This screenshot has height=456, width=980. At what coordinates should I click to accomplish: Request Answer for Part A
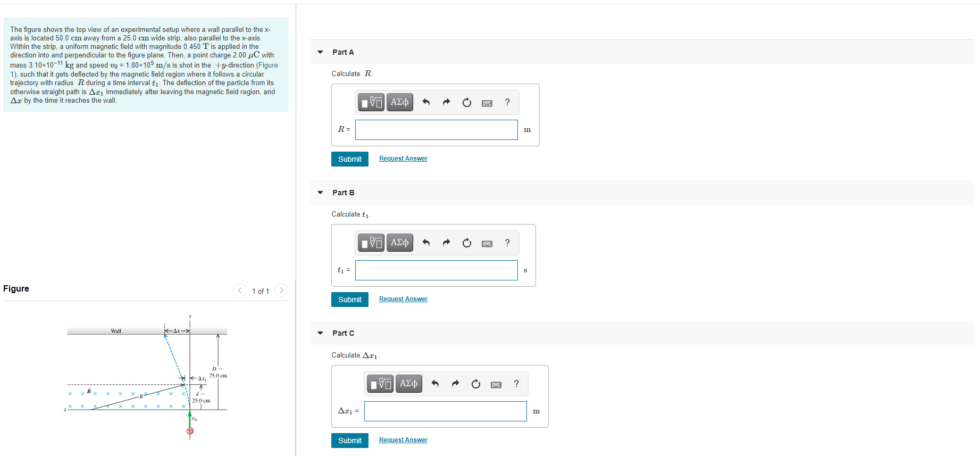[x=403, y=159]
